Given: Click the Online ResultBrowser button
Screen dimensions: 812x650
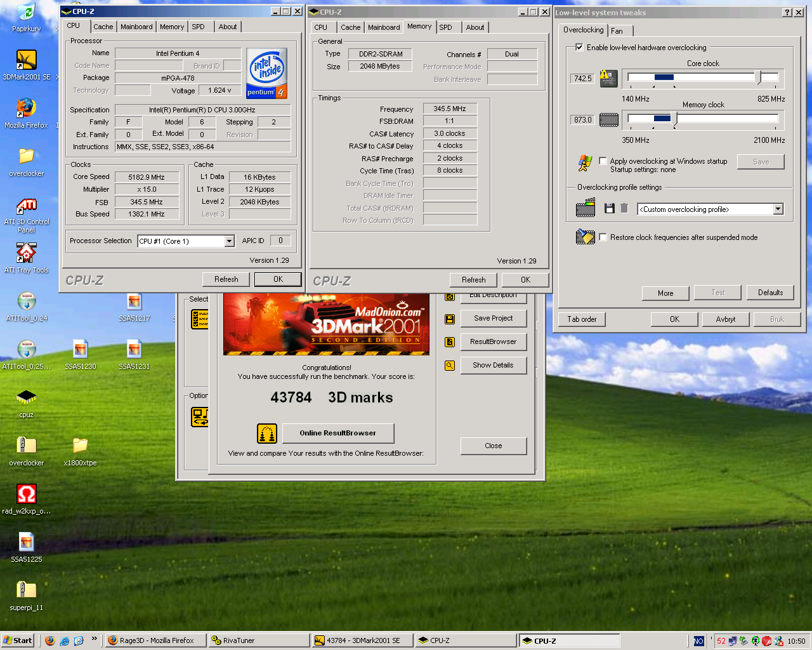Looking at the screenshot, I should click(x=337, y=433).
